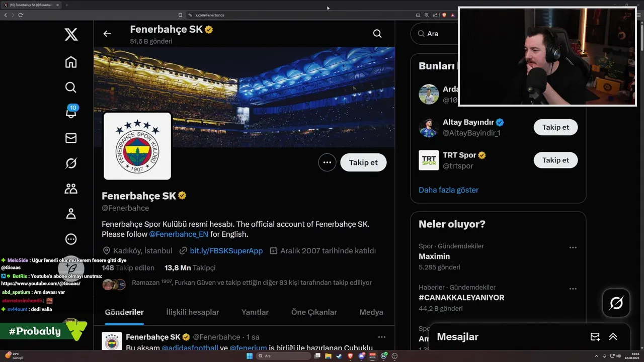Compose new message in Mesajlar drawer

coord(595,337)
